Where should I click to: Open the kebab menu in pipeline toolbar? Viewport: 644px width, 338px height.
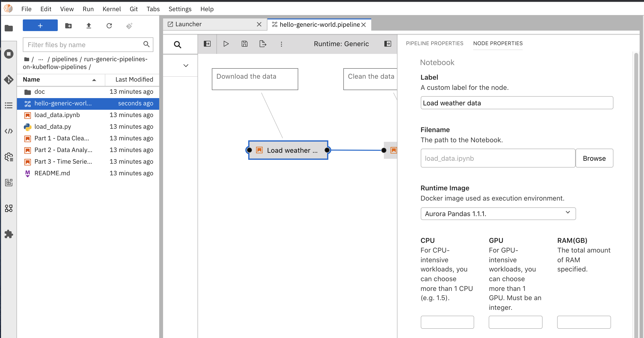pos(281,44)
